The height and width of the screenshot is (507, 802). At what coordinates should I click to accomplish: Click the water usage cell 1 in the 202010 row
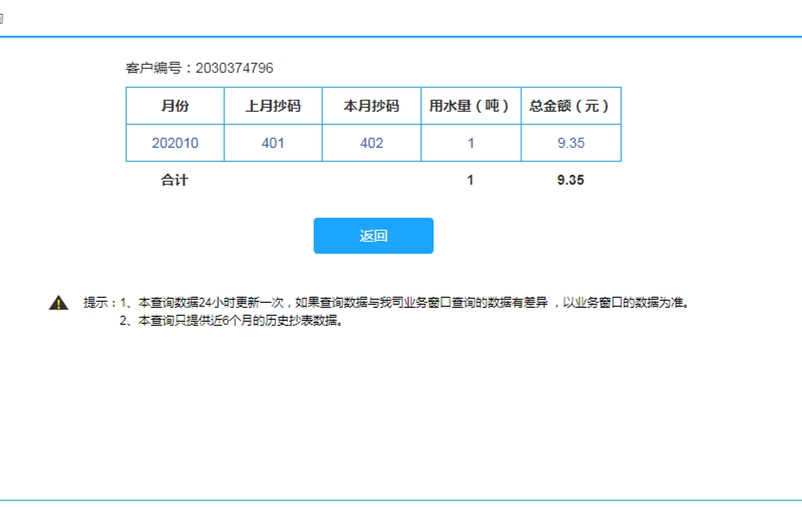click(x=471, y=143)
